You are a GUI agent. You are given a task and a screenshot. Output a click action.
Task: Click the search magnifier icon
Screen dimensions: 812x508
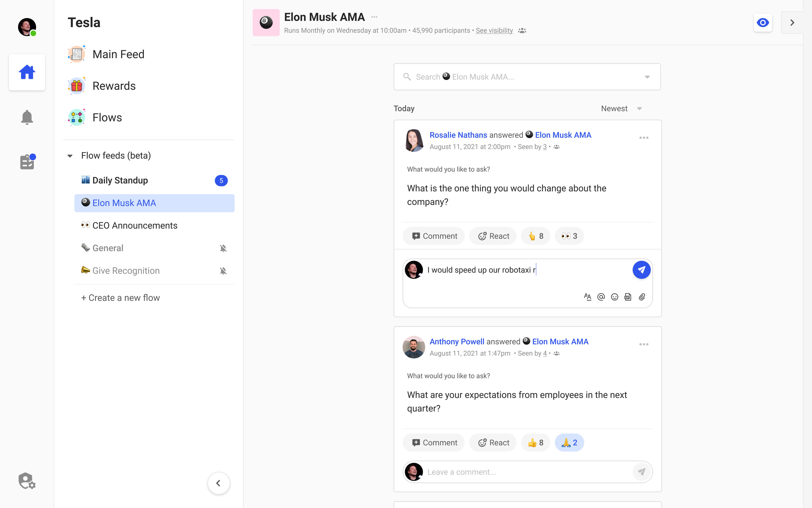click(x=407, y=77)
